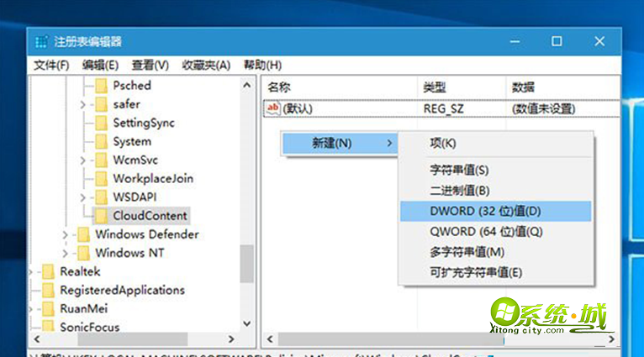The image size is (644, 357).
Task: Open the 编辑(E) menu
Action: coord(100,65)
